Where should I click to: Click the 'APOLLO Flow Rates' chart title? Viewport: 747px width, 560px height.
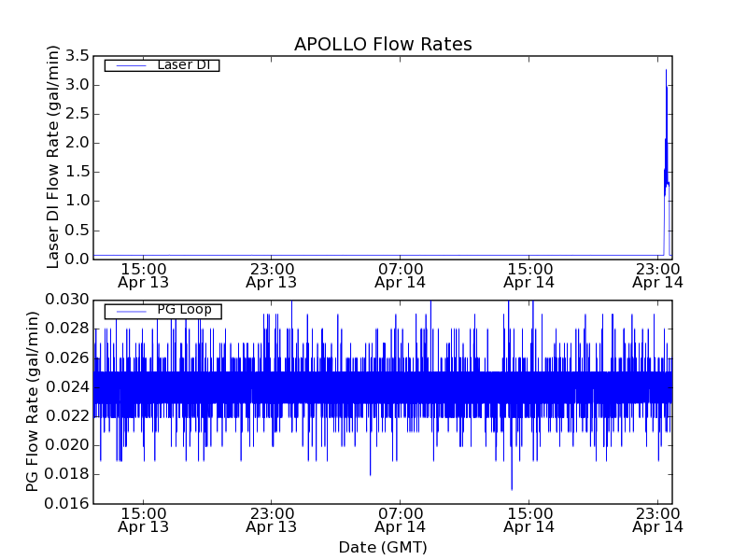point(383,45)
